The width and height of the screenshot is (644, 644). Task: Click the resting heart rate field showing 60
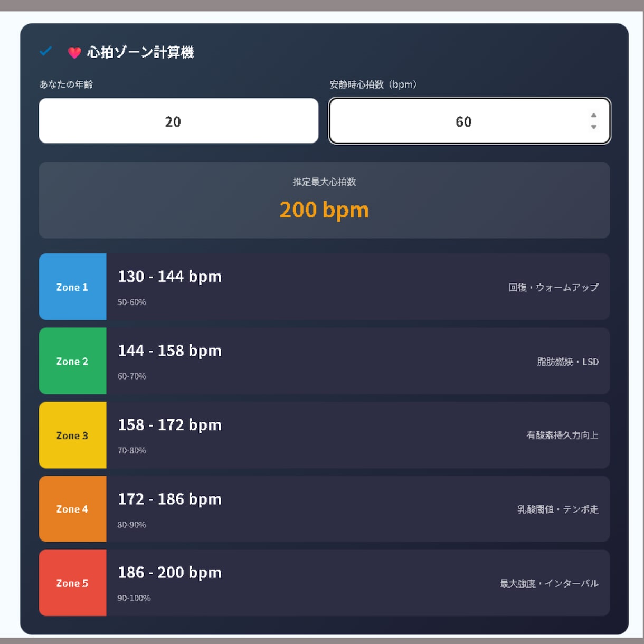pos(469,121)
